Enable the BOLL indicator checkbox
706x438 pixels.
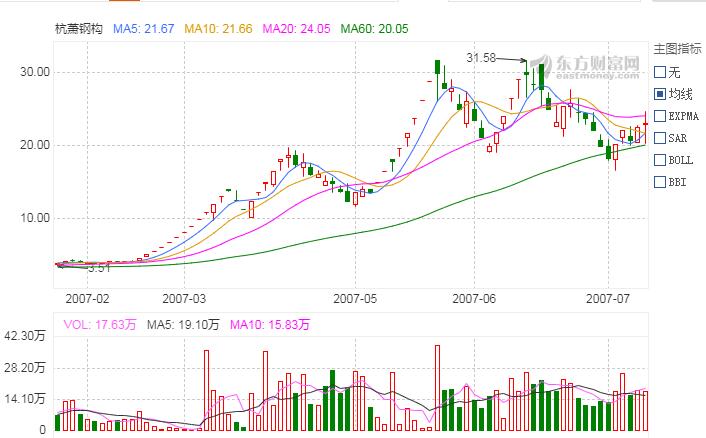tap(660, 160)
